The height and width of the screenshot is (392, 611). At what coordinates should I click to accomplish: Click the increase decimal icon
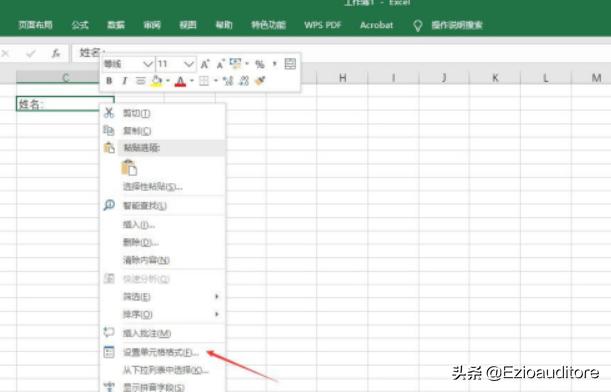(228, 81)
